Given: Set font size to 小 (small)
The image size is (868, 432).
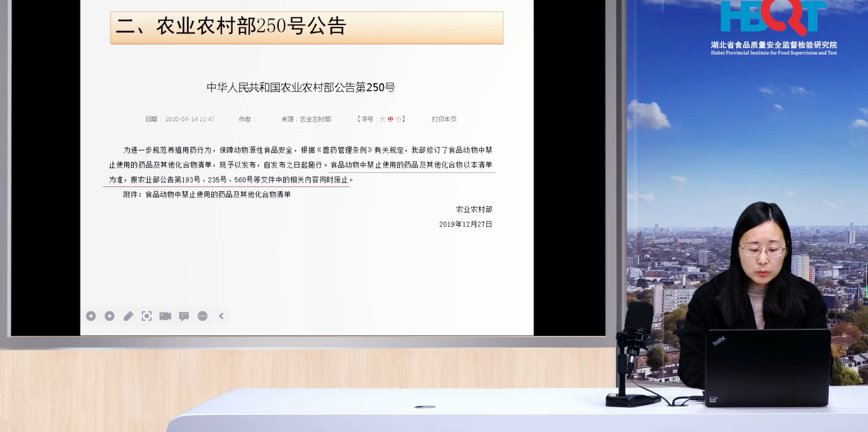Looking at the screenshot, I should (398, 120).
